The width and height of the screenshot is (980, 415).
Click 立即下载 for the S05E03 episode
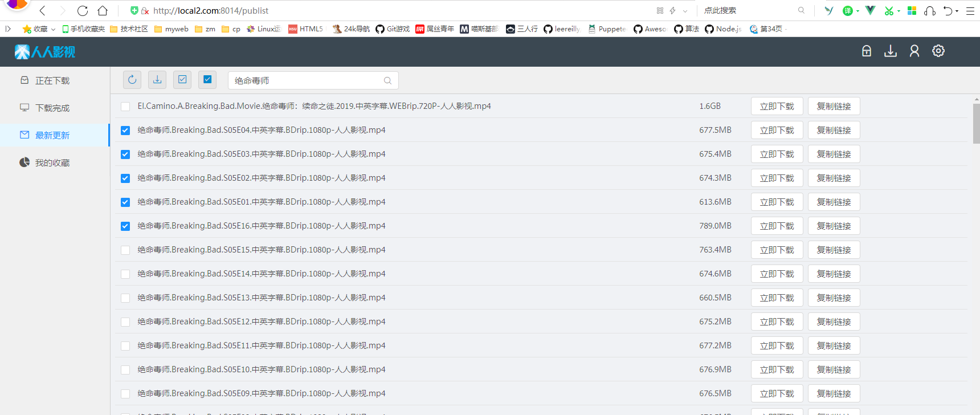coord(777,154)
